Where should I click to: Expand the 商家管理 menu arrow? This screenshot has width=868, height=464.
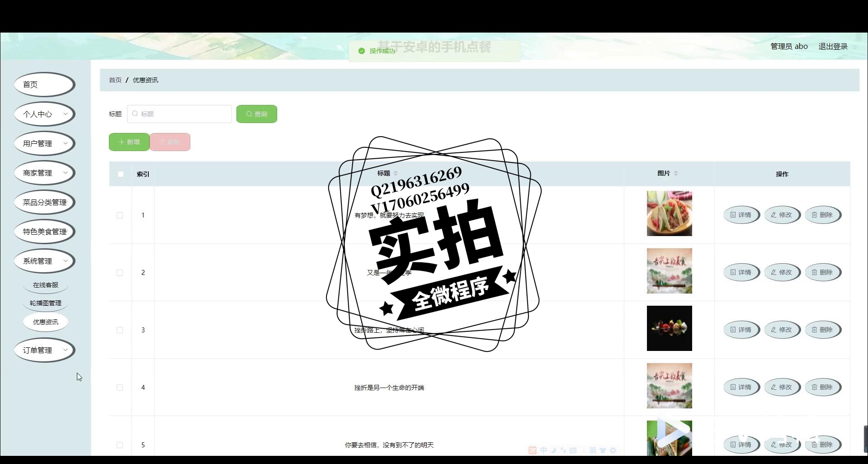tap(66, 173)
